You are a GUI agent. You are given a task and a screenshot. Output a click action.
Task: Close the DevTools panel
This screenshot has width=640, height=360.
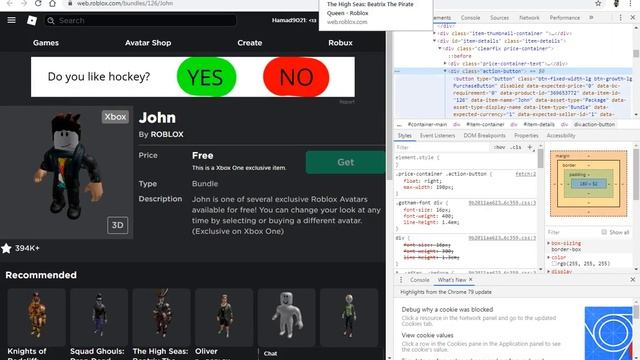(633, 18)
